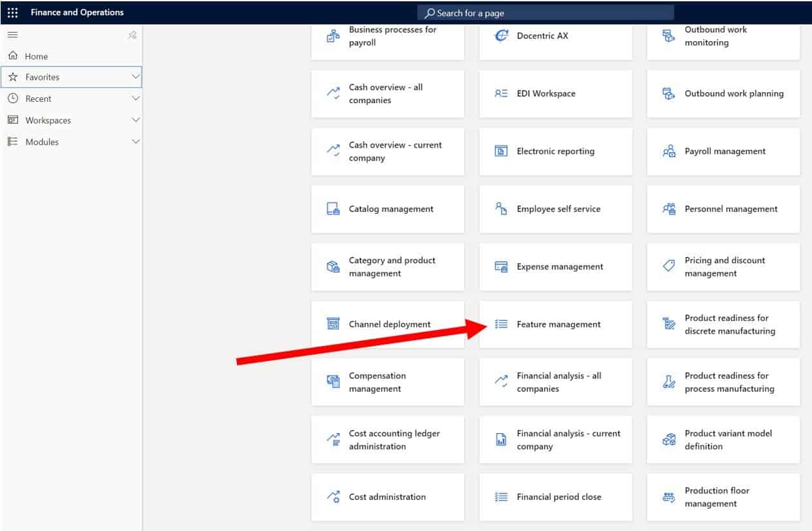Select Modules in navigation pane
The width and height of the screenshot is (812, 531).
(x=71, y=142)
